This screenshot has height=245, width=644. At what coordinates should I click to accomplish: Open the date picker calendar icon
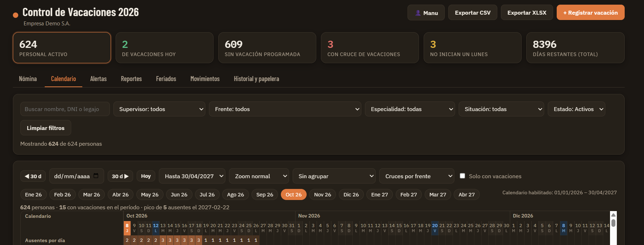tap(96, 176)
